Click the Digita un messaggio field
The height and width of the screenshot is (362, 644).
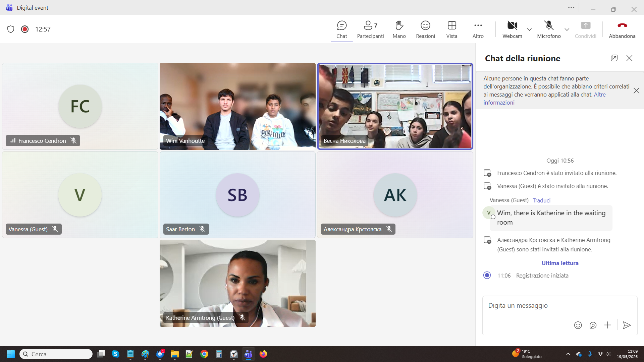(x=559, y=306)
